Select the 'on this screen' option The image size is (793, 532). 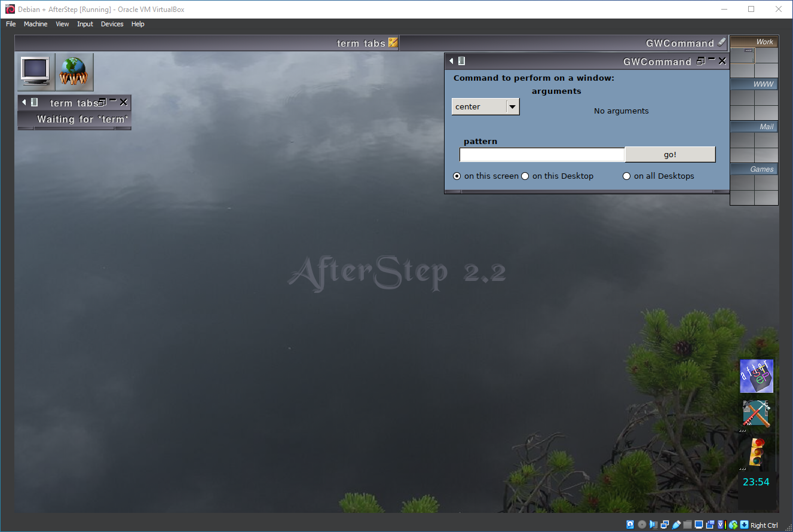(457, 176)
